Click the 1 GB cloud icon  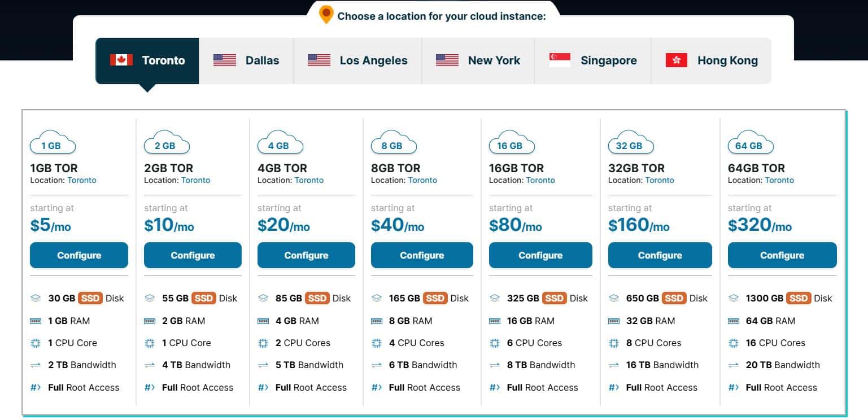pyautogui.click(x=53, y=143)
